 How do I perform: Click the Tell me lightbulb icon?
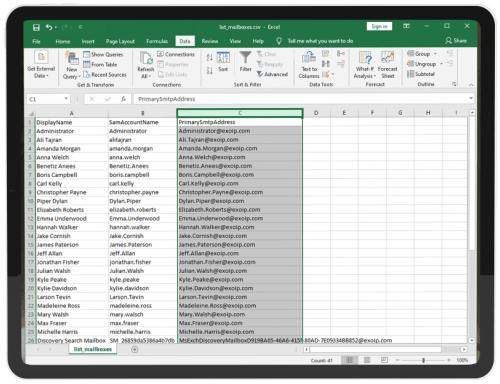(x=279, y=41)
